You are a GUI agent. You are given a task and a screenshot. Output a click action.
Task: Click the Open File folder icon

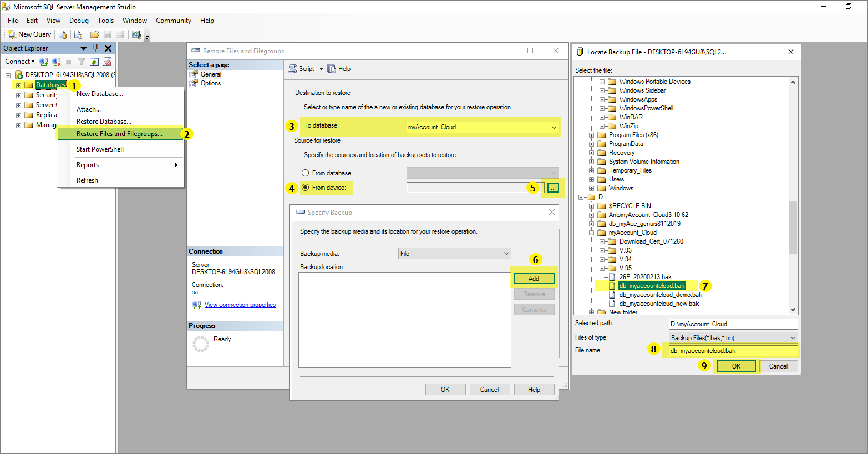[x=95, y=34]
